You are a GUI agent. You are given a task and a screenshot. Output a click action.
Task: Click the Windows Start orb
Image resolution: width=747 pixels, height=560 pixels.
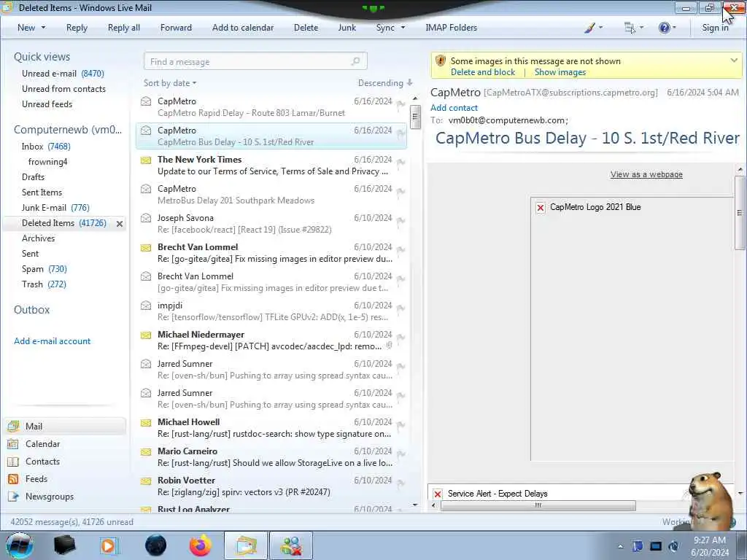click(20, 545)
